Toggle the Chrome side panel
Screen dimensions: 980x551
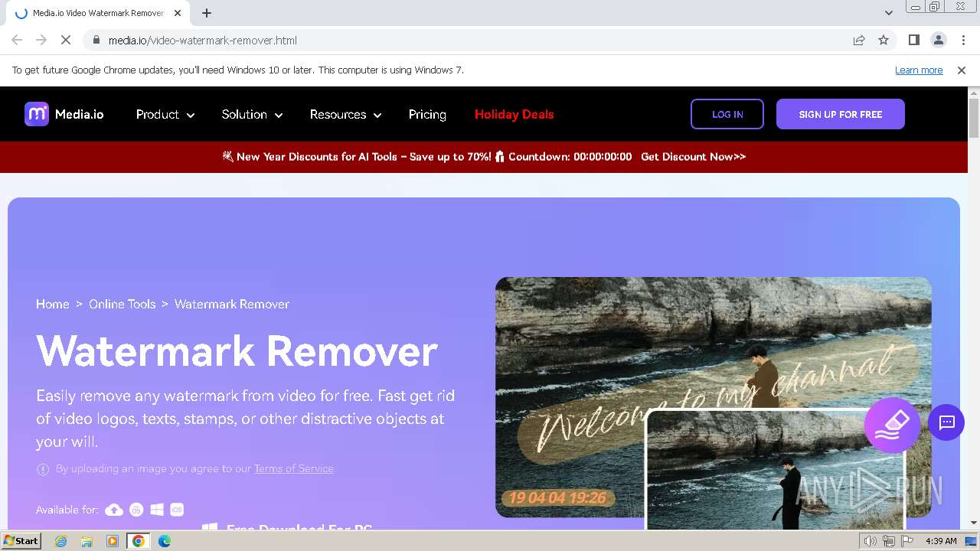point(913,40)
